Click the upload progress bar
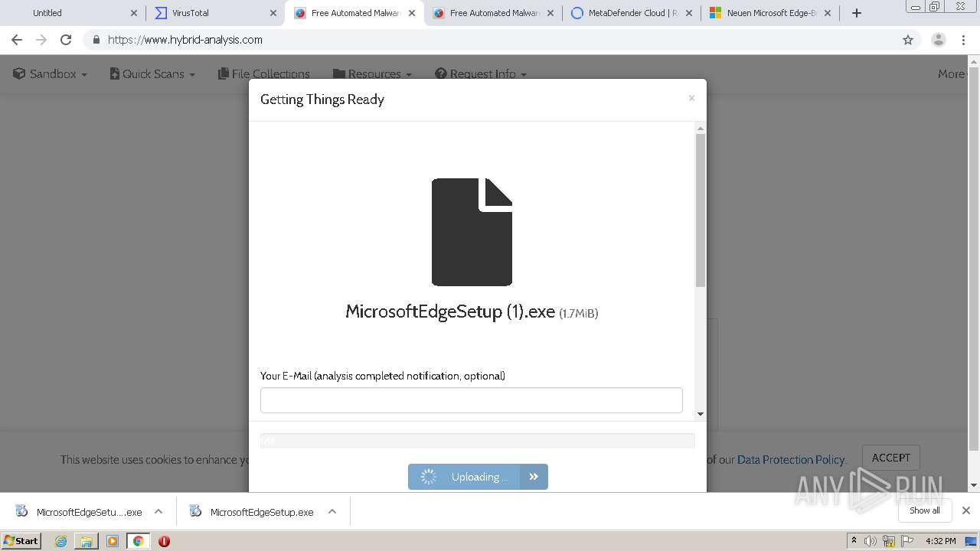Viewport: 980px width, 551px height. click(477, 440)
